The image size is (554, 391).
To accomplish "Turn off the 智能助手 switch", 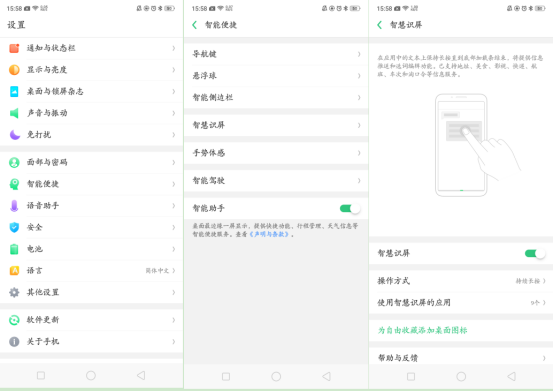I will [350, 208].
